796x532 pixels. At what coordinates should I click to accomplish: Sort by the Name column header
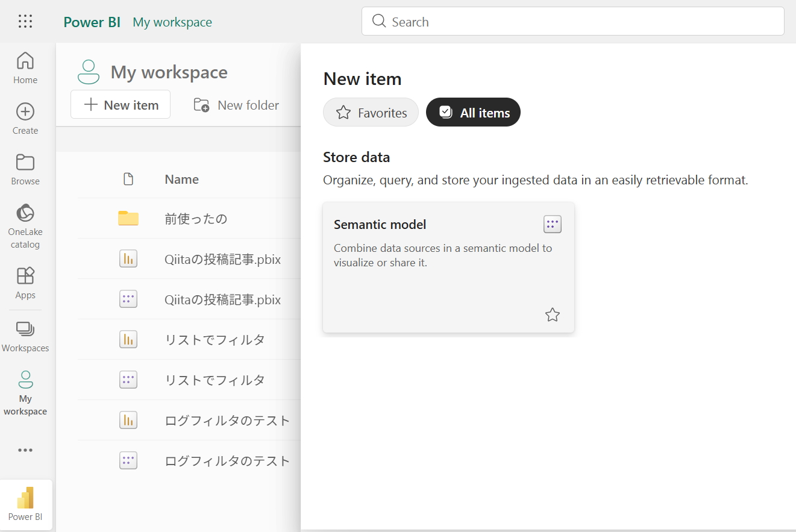181,180
